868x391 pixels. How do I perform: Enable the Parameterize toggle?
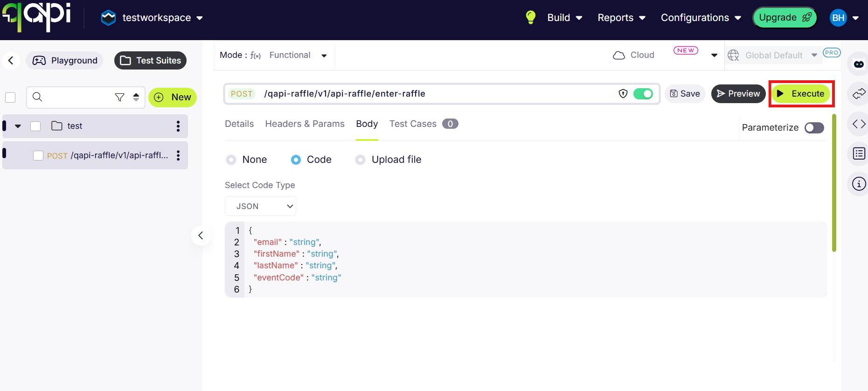[814, 128]
